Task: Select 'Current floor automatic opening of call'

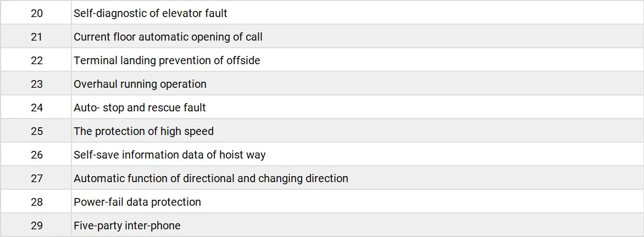Action: pyautogui.click(x=168, y=37)
